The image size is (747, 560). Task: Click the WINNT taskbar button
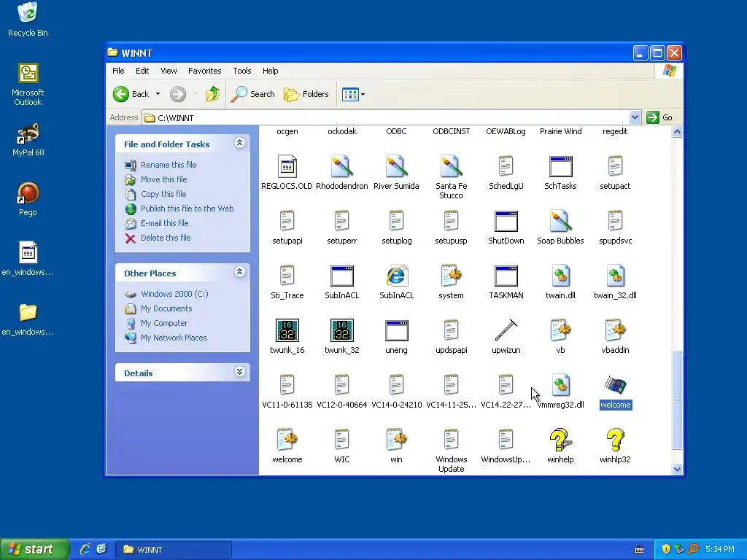(174, 550)
